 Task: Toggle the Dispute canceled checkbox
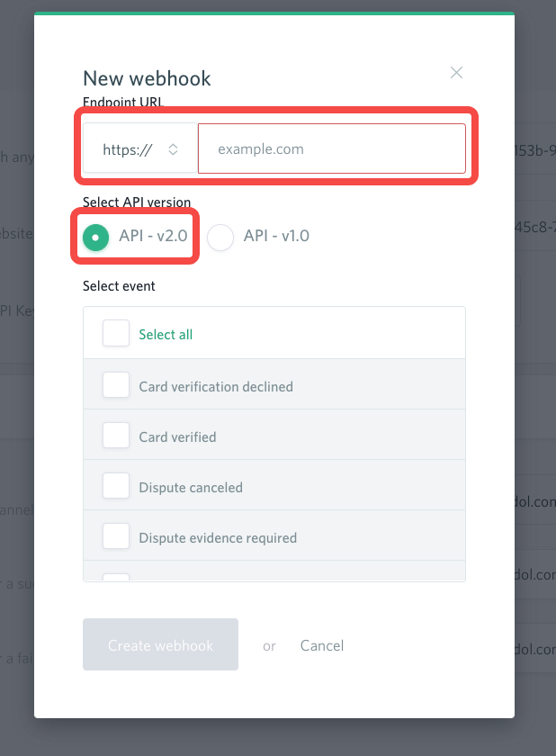[116, 487]
